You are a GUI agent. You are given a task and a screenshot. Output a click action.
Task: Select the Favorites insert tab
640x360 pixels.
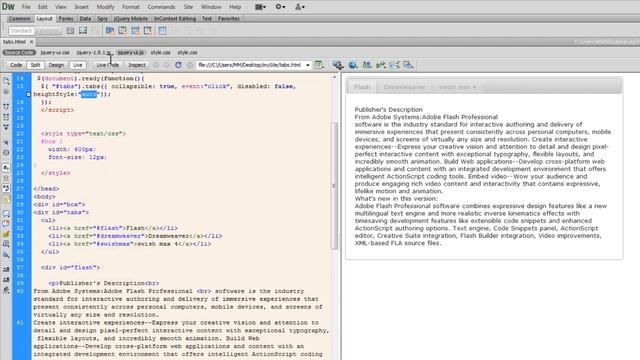coord(229,19)
